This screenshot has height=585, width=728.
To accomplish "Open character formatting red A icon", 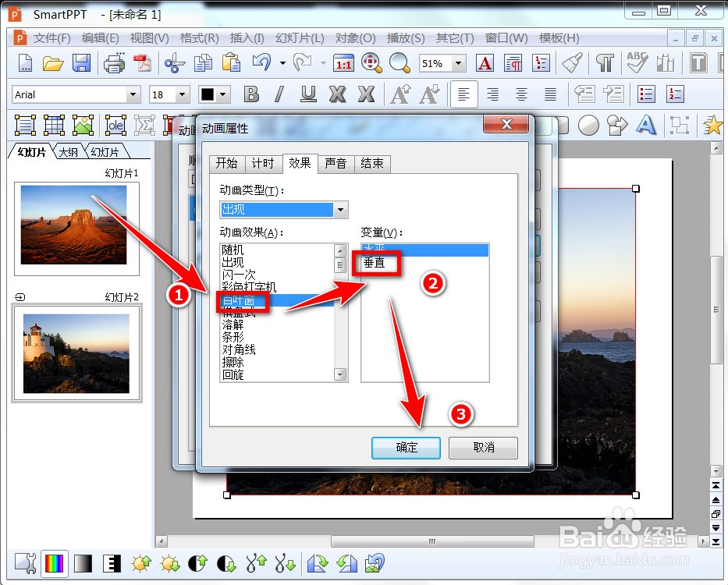I will click(x=485, y=63).
